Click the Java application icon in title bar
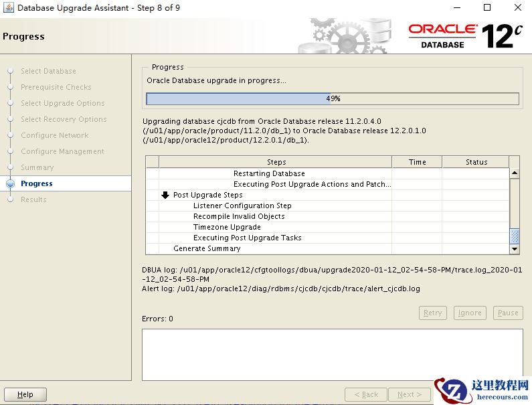Image resolution: width=532 pixels, height=405 pixels. click(x=8, y=7)
